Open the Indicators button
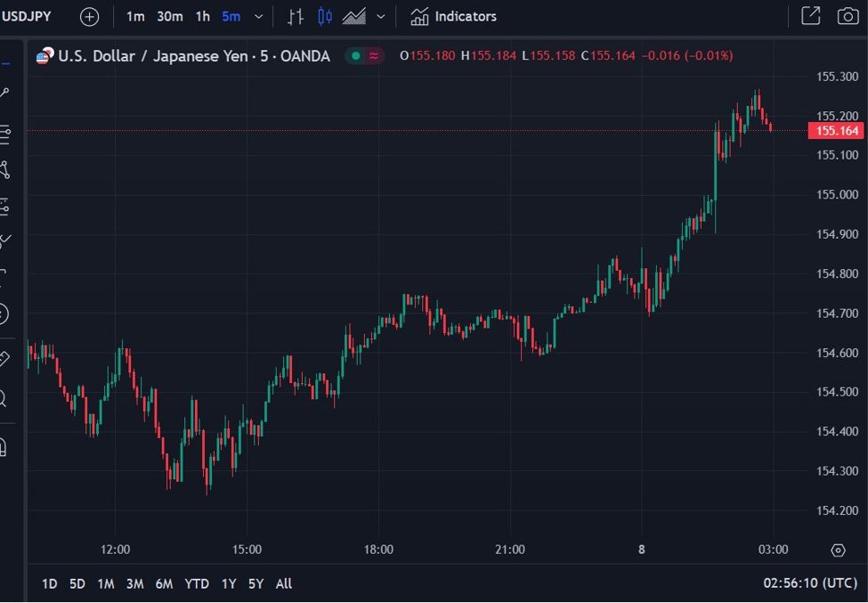 coord(454,17)
